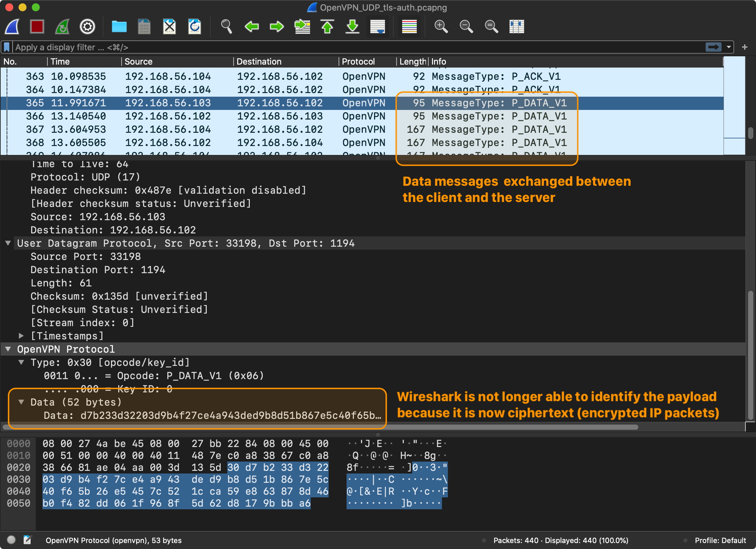Focus the display filter input field
Screen dimensions: 756x549
[358, 47]
